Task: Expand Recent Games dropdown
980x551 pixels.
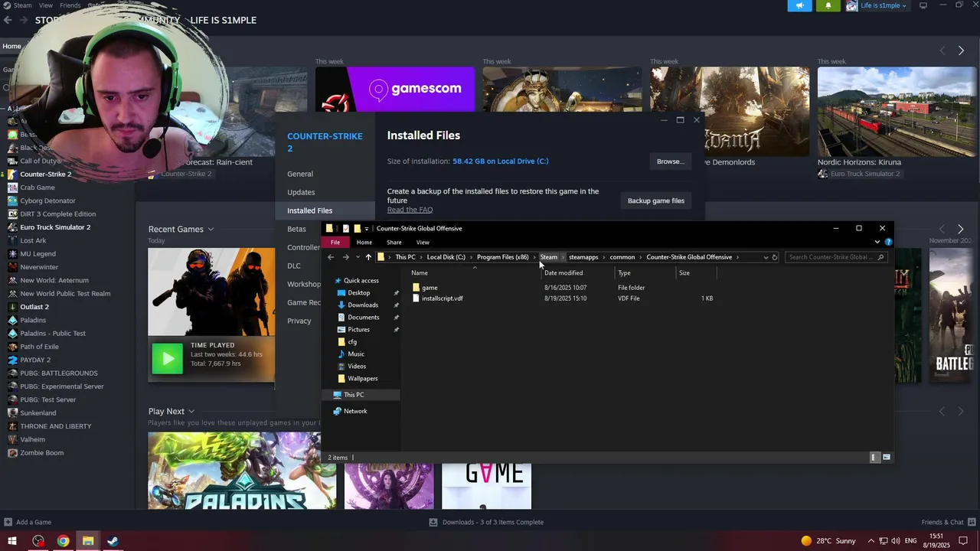Action: [x=211, y=230]
